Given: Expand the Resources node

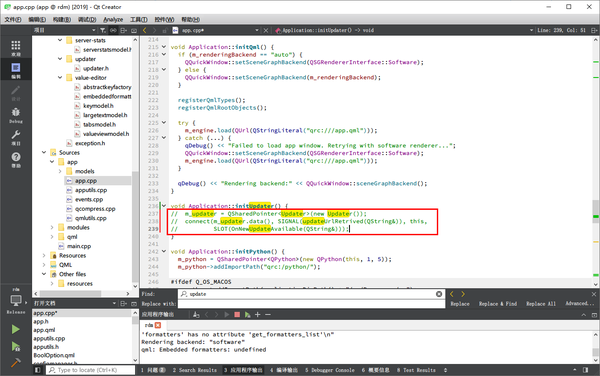Looking at the screenshot, I should coord(44,256).
